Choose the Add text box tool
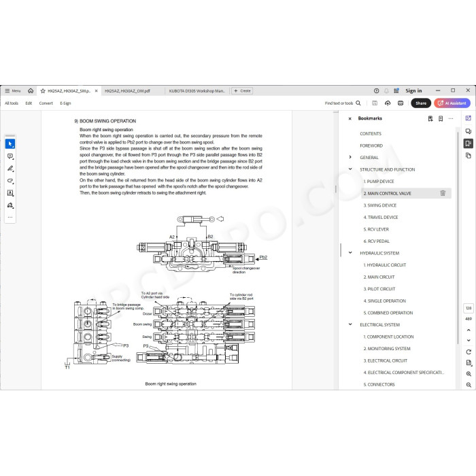The height and width of the screenshot is (476, 476). click(10, 193)
